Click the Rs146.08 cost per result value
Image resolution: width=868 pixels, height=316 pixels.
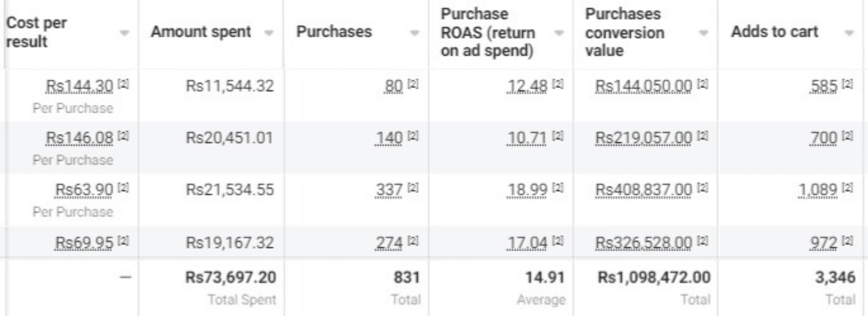pos(79,138)
